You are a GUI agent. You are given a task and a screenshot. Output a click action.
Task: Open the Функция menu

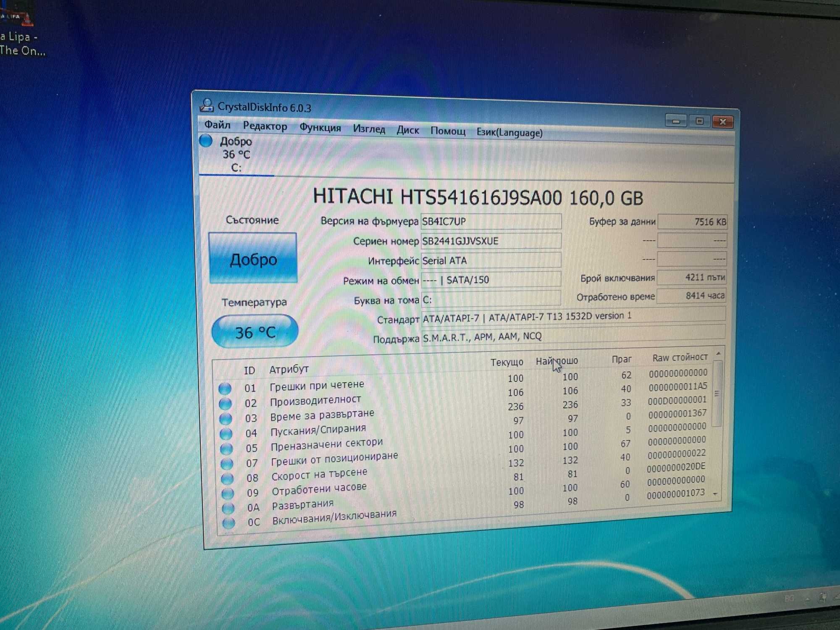point(320,128)
